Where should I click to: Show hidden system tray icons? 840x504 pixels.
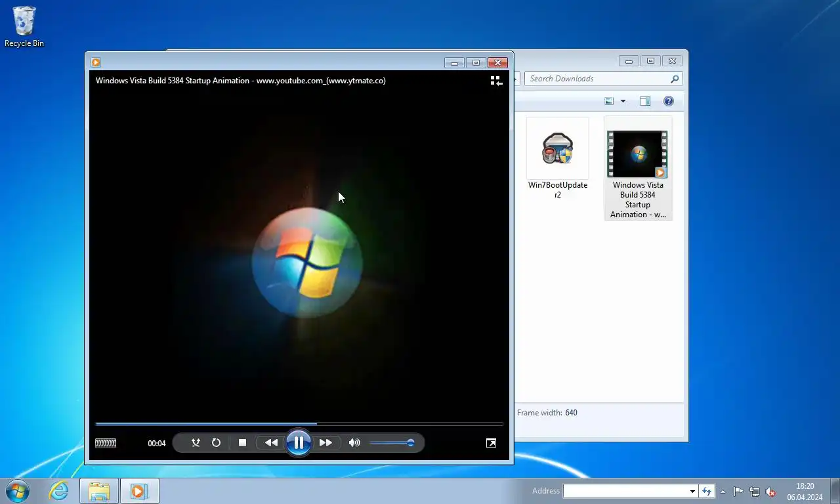point(723,491)
